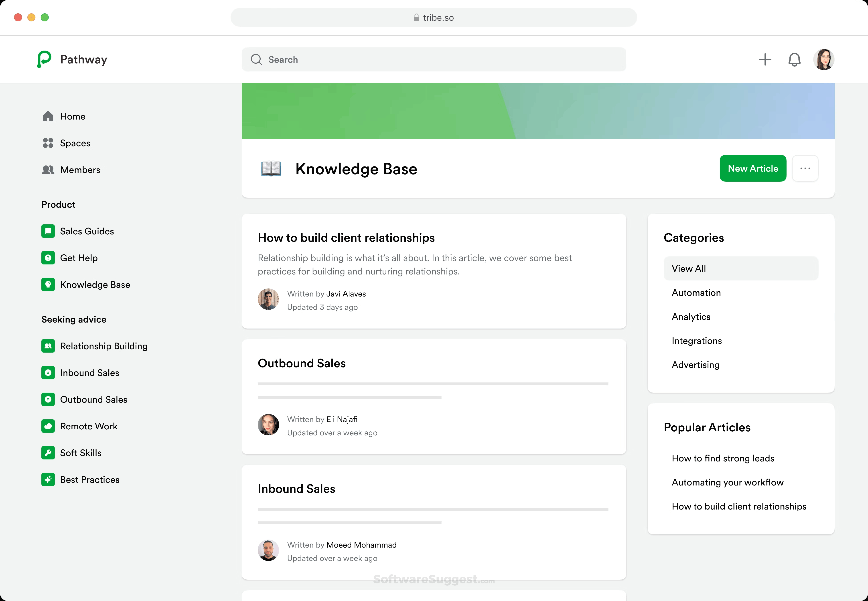
Task: Open the article How to find strong leads
Action: coord(723,458)
